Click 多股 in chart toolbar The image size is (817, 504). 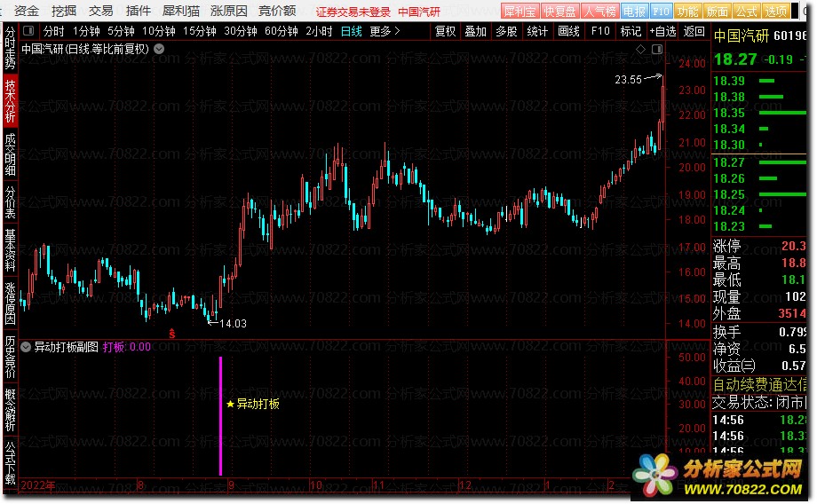[x=506, y=31]
